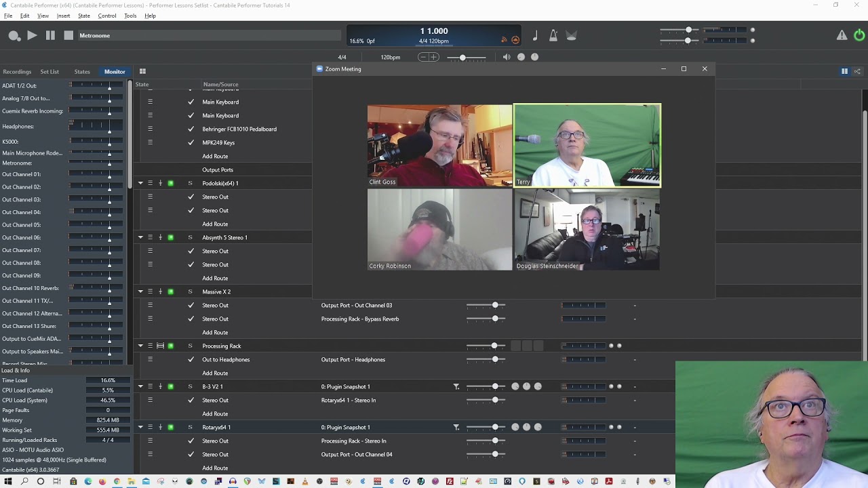This screenshot has width=868, height=488.
Task: Toggle green run indicator on Processing Rack
Action: tap(171, 346)
